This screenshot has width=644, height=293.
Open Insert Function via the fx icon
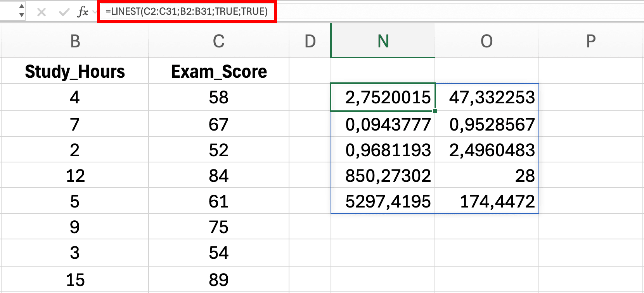82,12
